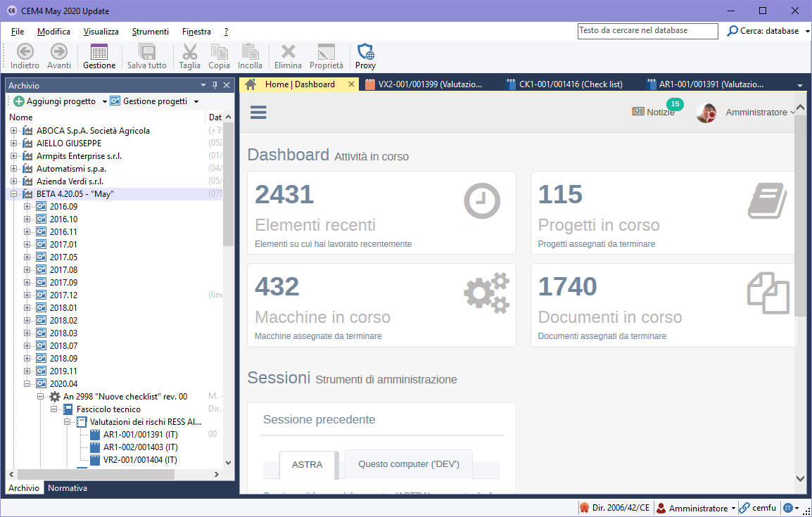
Task: Expand the ABOCA S.p.A. tree node
Action: (14, 131)
